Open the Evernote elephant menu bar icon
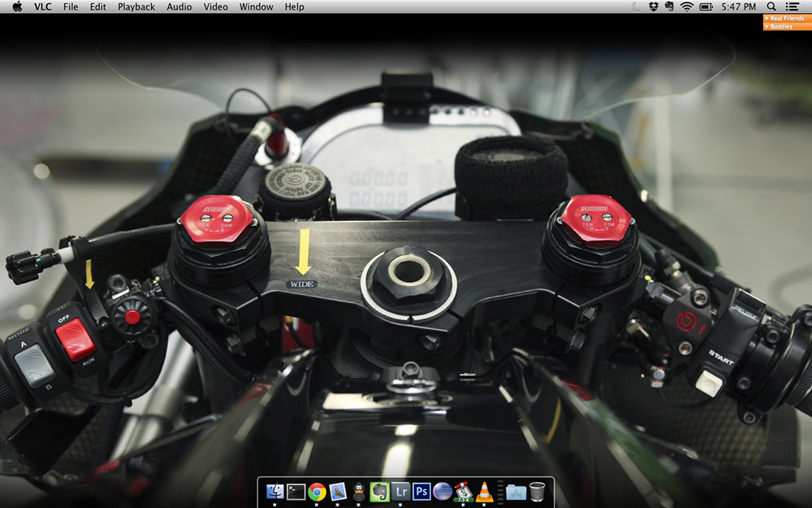812x508 pixels. click(x=669, y=7)
